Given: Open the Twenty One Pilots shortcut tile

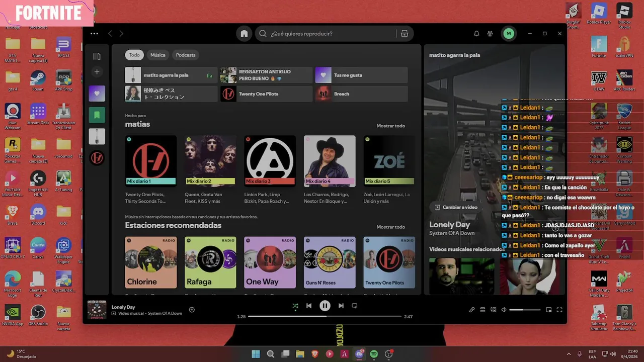Looking at the screenshot, I should pyautogui.click(x=266, y=94).
